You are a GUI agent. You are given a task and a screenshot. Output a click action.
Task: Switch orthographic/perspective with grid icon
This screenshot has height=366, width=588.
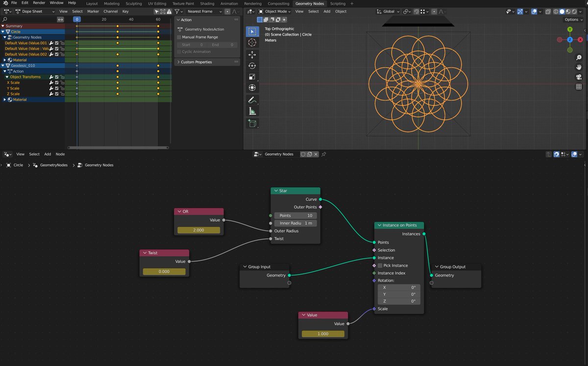[579, 87]
